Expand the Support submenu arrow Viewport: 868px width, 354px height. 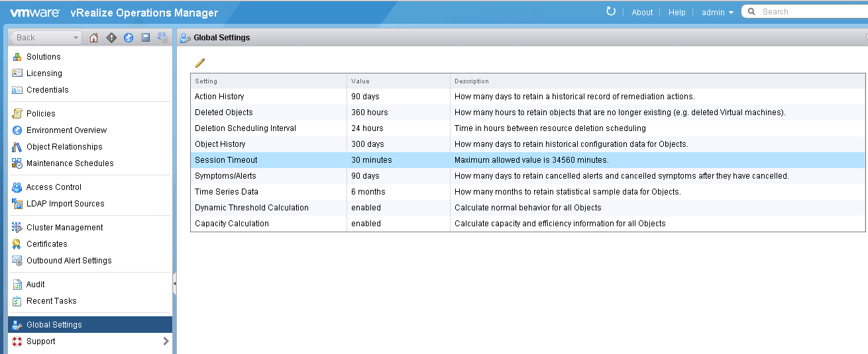click(166, 341)
